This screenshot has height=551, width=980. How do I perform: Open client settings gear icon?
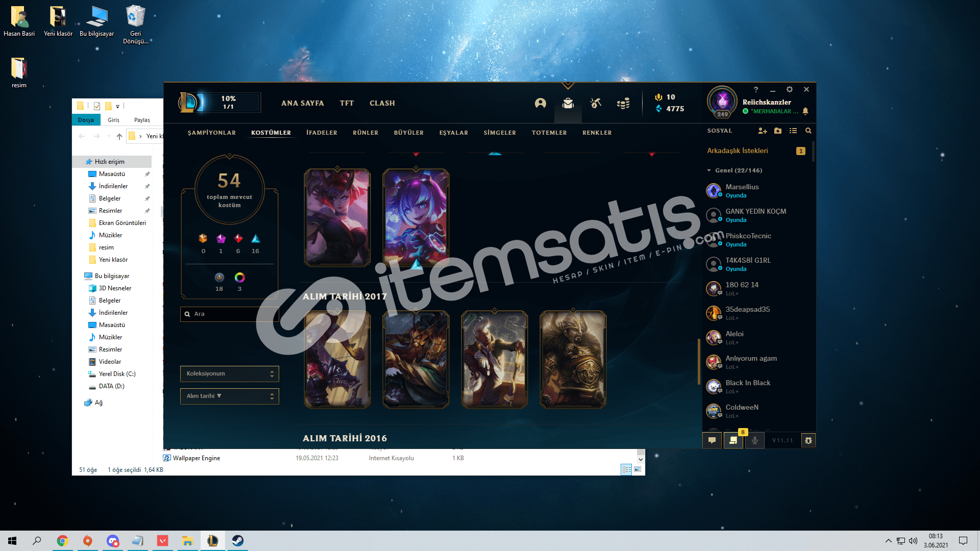pyautogui.click(x=790, y=89)
